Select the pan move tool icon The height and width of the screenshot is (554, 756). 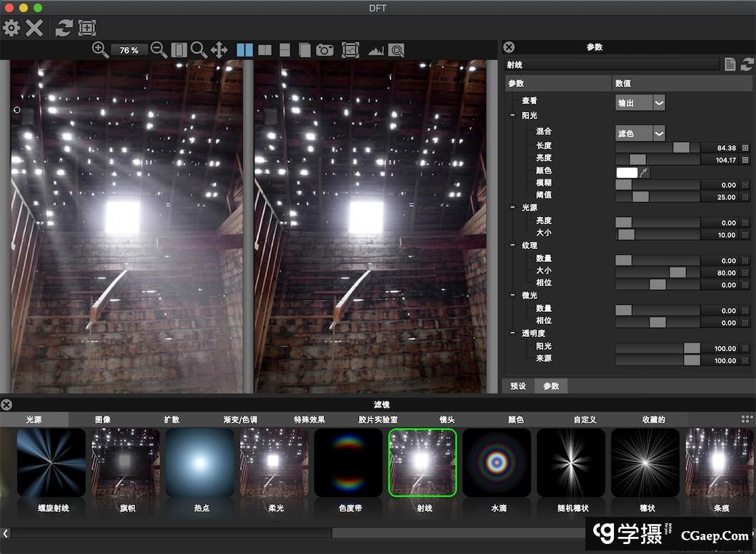click(219, 50)
